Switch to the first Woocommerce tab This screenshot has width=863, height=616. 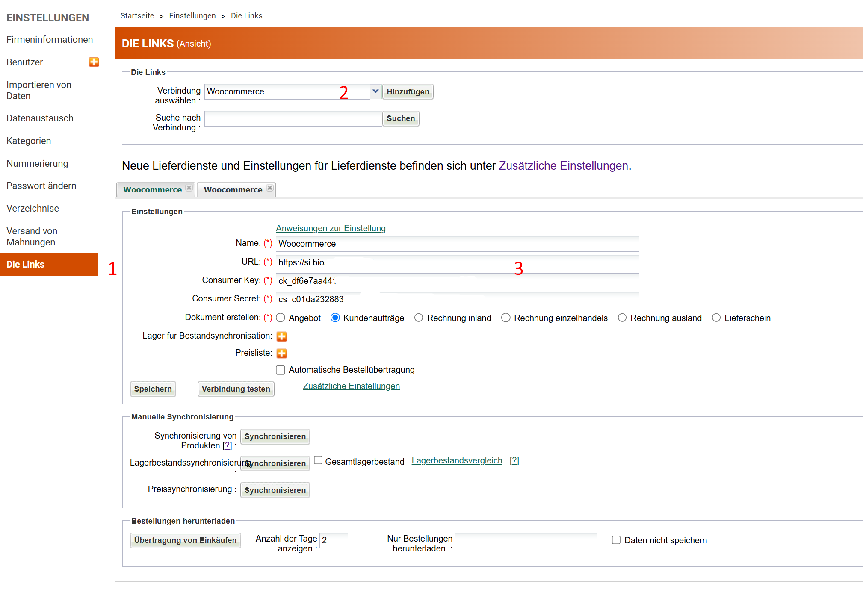152,190
